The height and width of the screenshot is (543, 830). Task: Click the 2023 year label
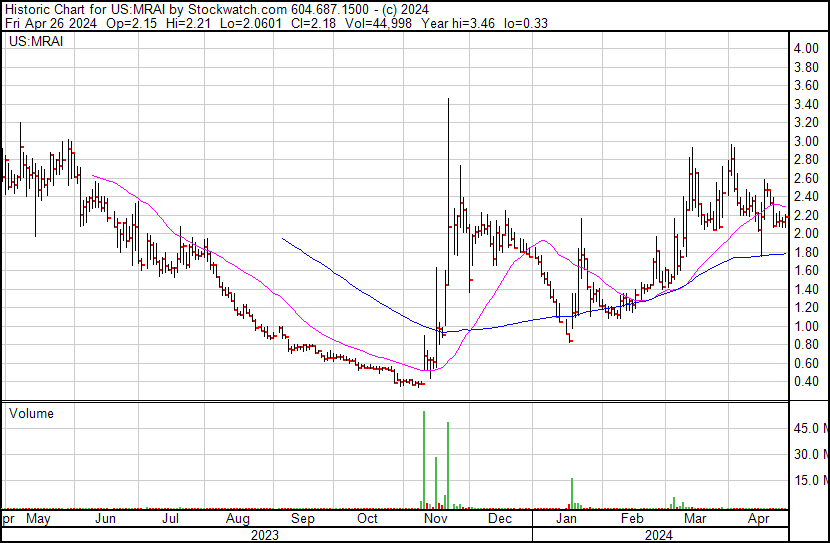click(x=264, y=535)
